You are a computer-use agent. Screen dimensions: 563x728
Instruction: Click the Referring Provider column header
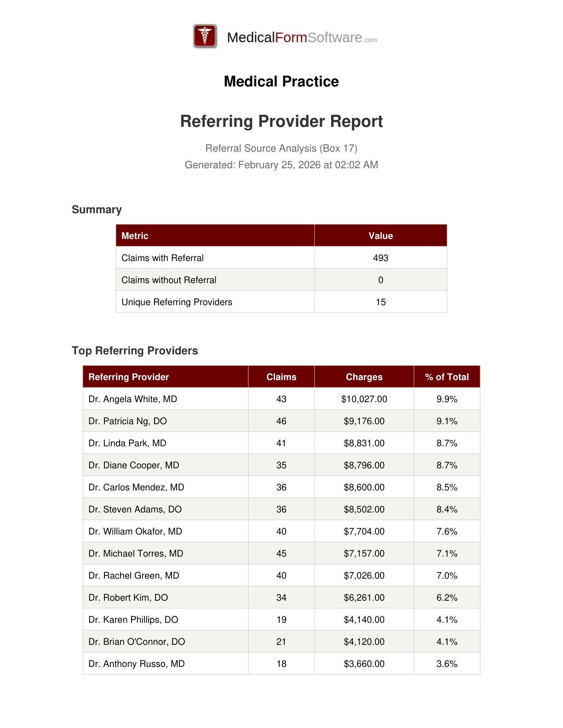click(x=129, y=377)
